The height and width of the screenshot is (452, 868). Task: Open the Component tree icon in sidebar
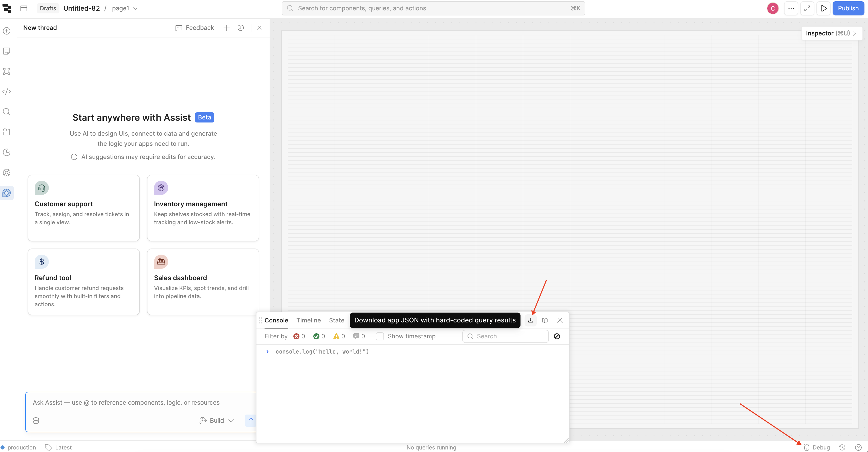(x=7, y=71)
